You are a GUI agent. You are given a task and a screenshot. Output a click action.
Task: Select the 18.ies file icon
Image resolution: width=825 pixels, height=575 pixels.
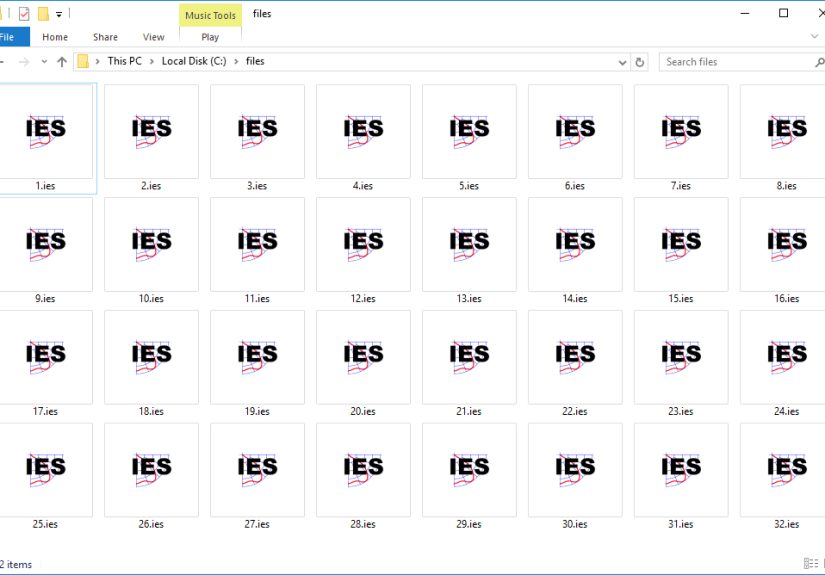click(x=152, y=357)
